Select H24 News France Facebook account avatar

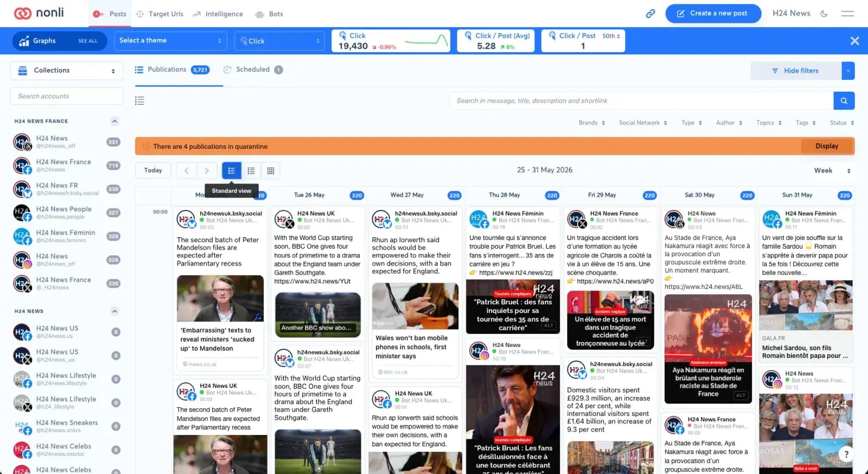tap(22, 166)
